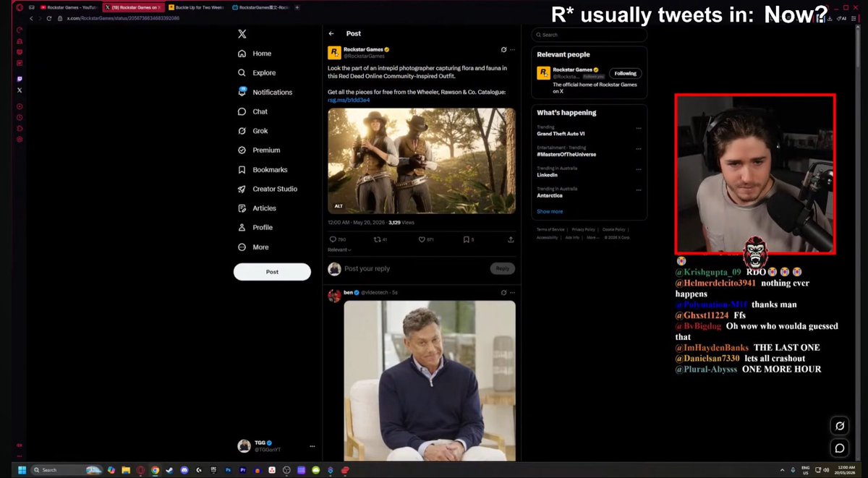
Task: Click the X logo at top of sidebar
Action: [242, 34]
